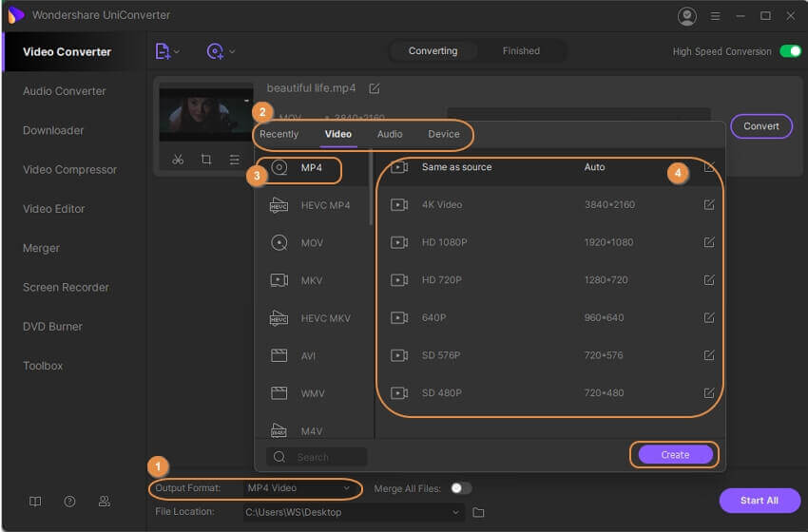The width and height of the screenshot is (808, 532).
Task: Rename file via edit icon beside beautiful life.mp4
Action: [x=375, y=88]
